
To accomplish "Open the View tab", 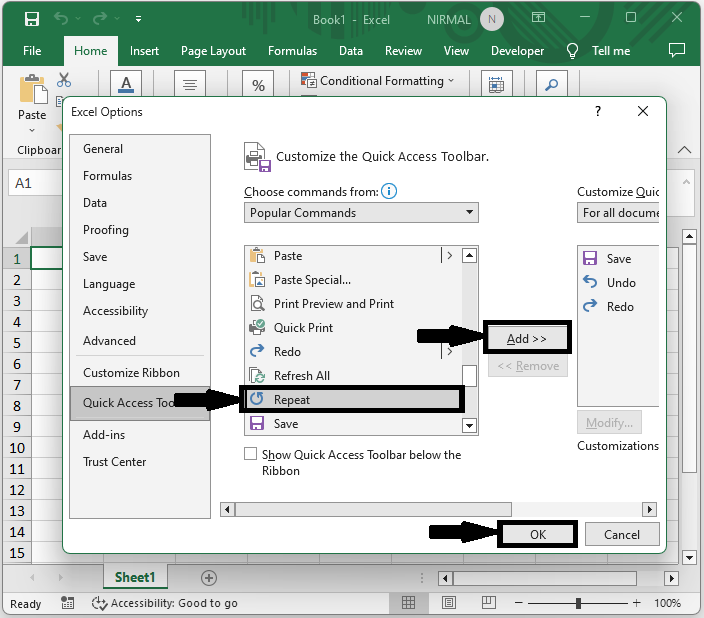I will coord(456,51).
